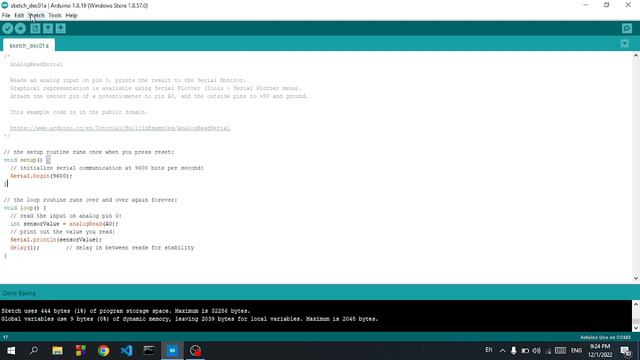Click the microphone tray icon

[x=513, y=351]
